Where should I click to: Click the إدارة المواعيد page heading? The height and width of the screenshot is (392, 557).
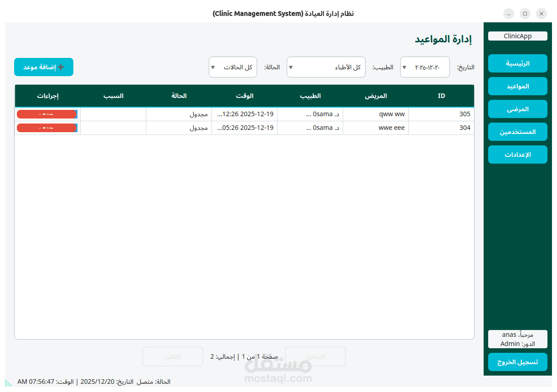click(443, 39)
